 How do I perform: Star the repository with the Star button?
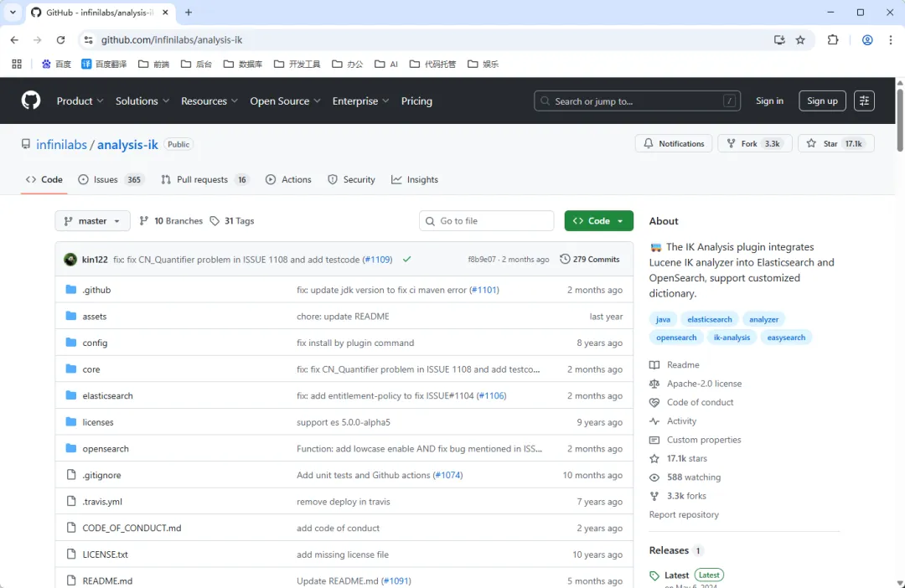[835, 144]
